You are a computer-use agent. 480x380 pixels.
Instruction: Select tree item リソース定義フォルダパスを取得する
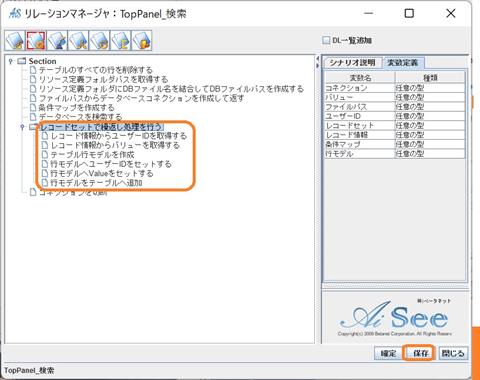click(103, 79)
